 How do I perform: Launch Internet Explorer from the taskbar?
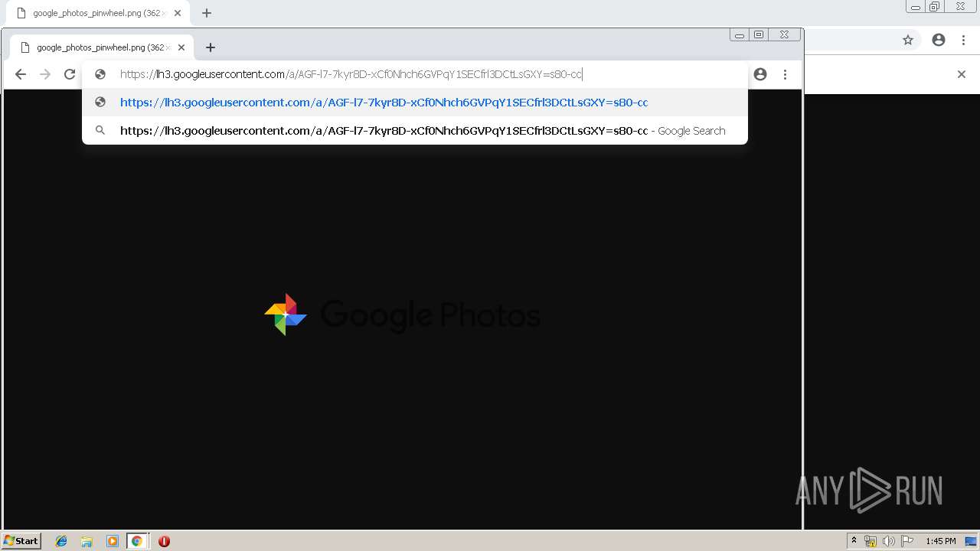click(x=61, y=541)
